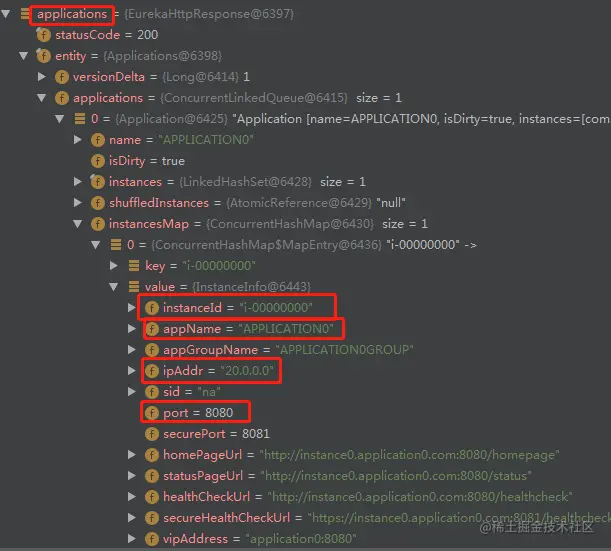Collapse the Application@6425 element node
The image size is (611, 551).
pyautogui.click(x=60, y=119)
